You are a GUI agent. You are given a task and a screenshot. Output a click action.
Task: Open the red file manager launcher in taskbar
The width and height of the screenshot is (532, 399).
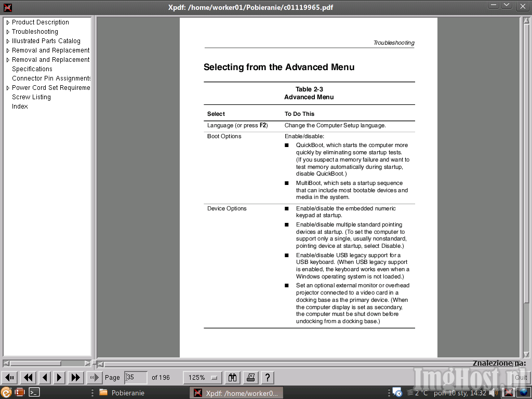point(20,392)
